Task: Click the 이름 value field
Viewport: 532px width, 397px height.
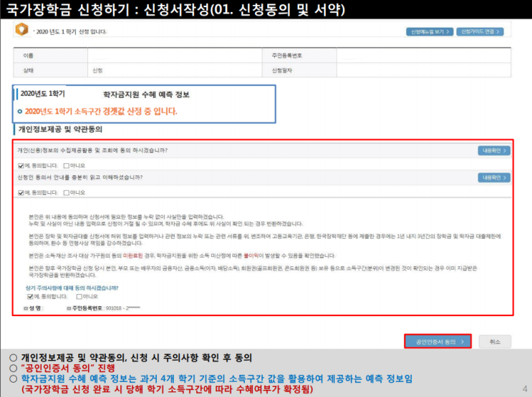Action: click(x=175, y=56)
